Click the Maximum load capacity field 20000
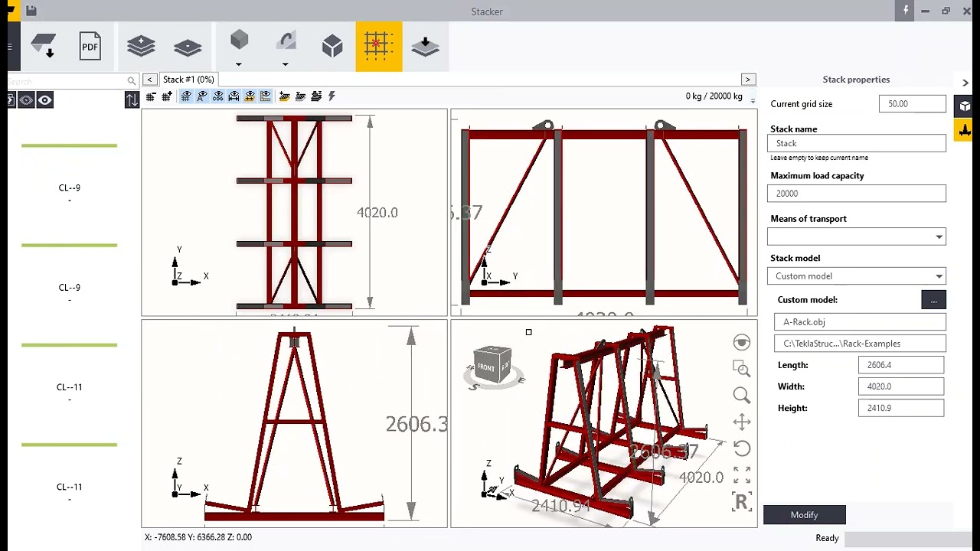Screen dimensions: 980x551 [x=857, y=194]
